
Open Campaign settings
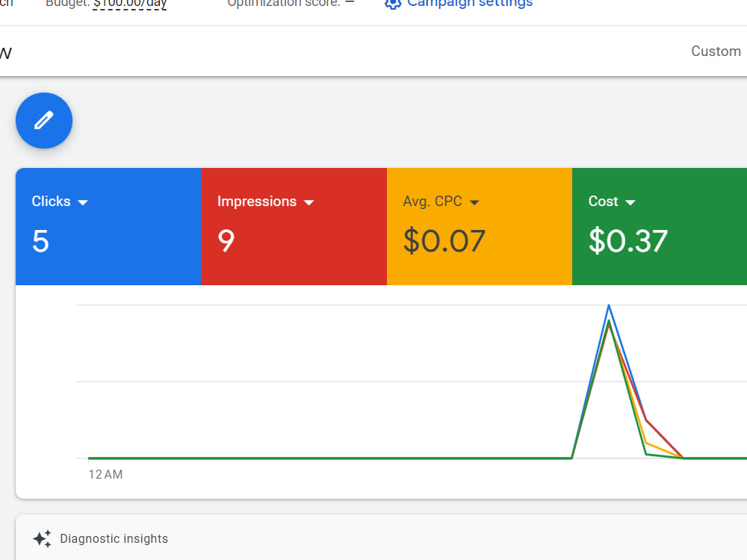[x=471, y=4]
